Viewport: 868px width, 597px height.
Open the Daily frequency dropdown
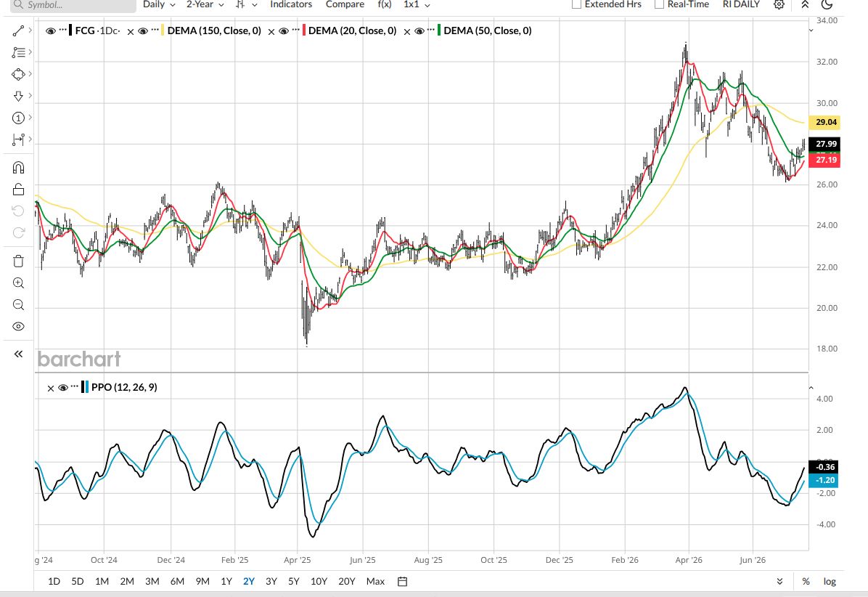click(159, 4)
